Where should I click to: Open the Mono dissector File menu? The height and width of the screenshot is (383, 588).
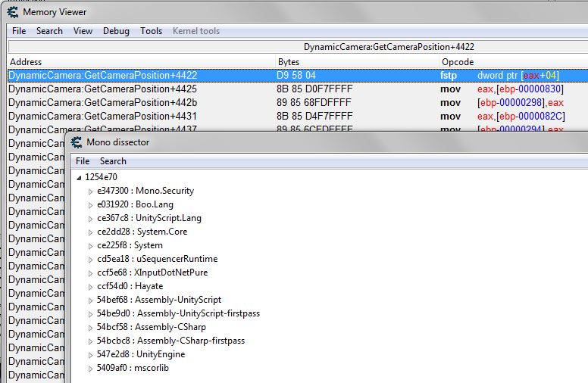tap(83, 161)
